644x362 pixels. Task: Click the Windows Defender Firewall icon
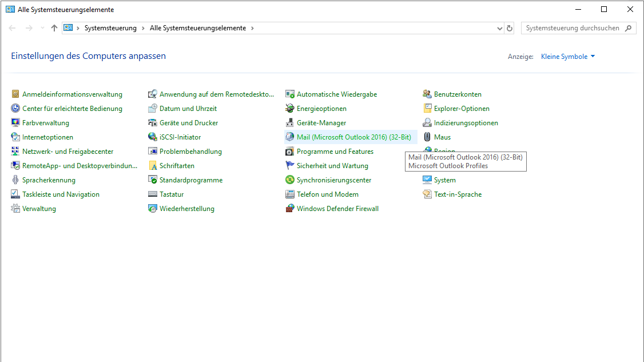click(x=290, y=209)
